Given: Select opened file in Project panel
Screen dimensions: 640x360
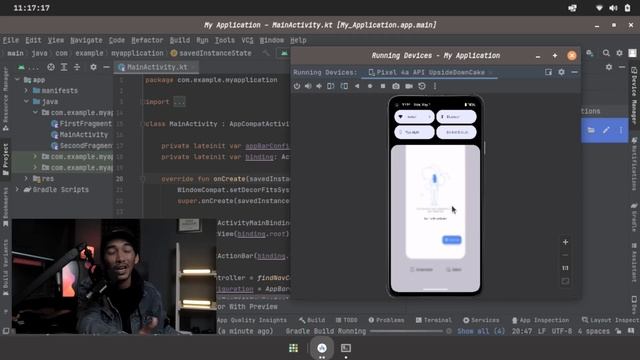Looking at the screenshot, I should coord(51,67).
